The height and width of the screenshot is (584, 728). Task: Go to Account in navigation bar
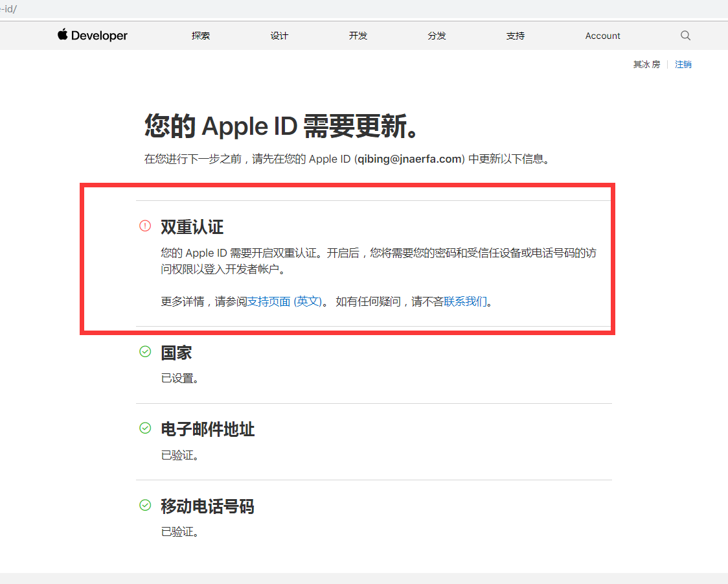[x=602, y=36]
